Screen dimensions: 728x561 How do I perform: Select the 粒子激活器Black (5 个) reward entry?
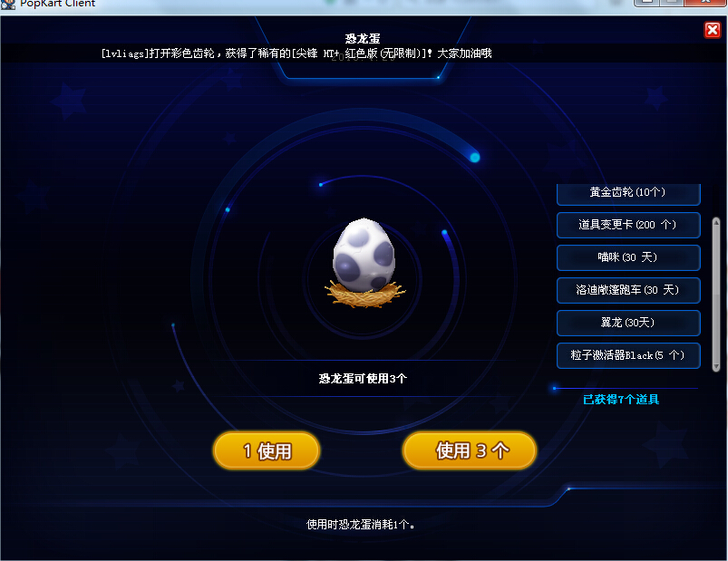628,355
